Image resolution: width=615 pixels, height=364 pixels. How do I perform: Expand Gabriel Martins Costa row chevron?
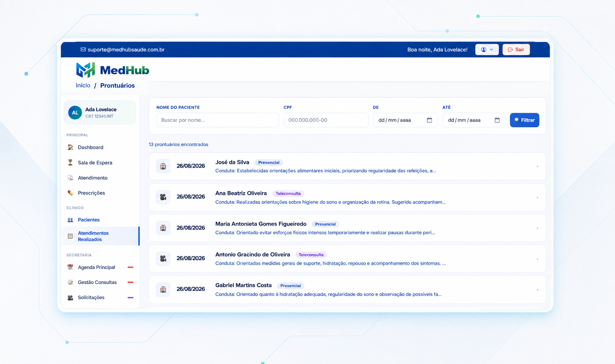537,290
